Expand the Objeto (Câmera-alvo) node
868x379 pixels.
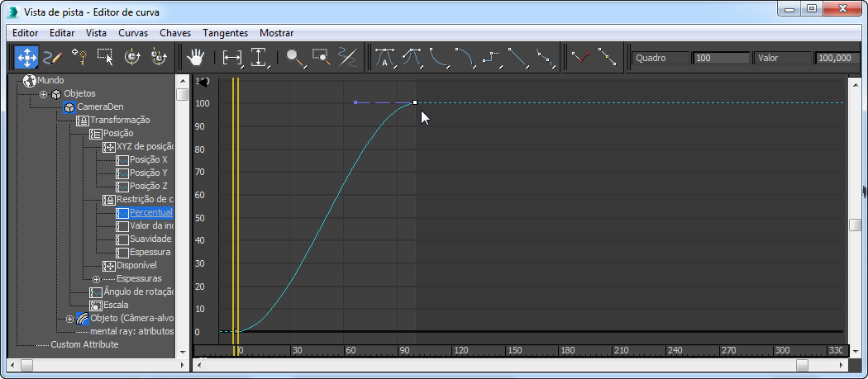[69, 319]
